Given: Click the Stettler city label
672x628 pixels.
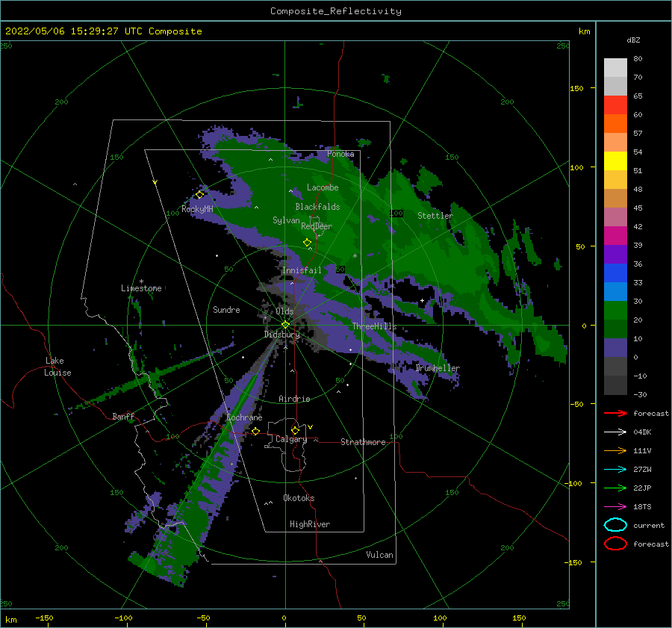Looking at the screenshot, I should [435, 216].
